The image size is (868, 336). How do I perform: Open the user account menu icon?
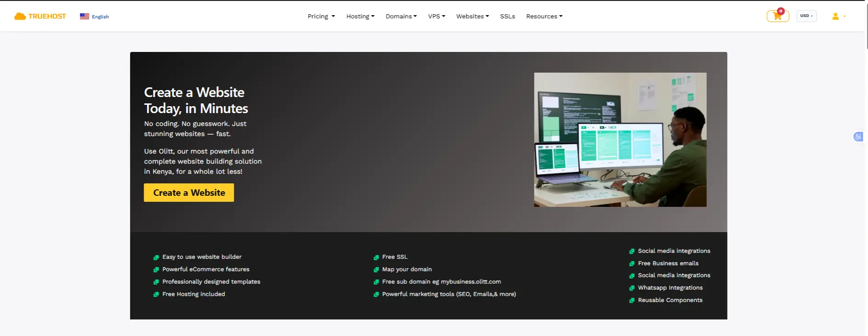point(835,16)
